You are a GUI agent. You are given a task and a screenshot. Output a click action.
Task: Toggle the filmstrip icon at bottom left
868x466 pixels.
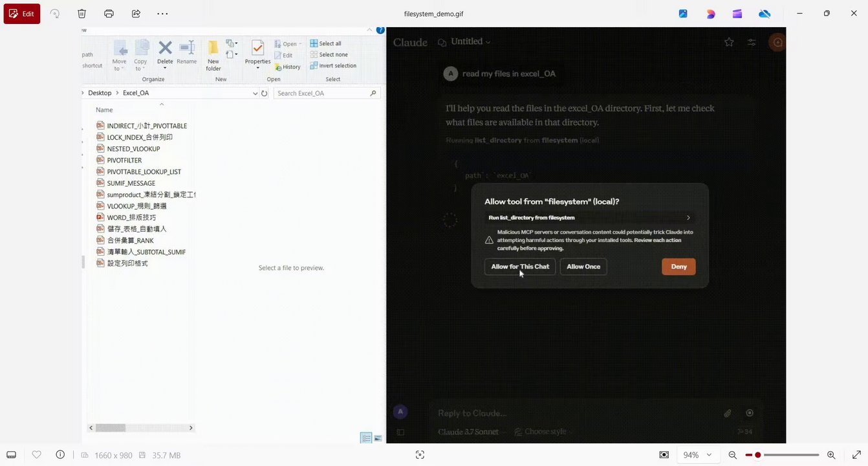pos(11,455)
